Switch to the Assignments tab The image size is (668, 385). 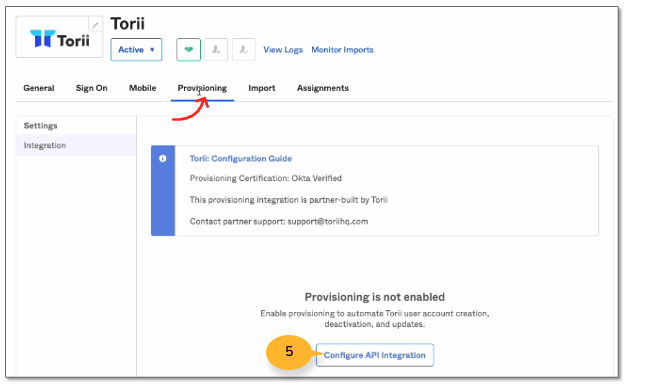pos(323,88)
